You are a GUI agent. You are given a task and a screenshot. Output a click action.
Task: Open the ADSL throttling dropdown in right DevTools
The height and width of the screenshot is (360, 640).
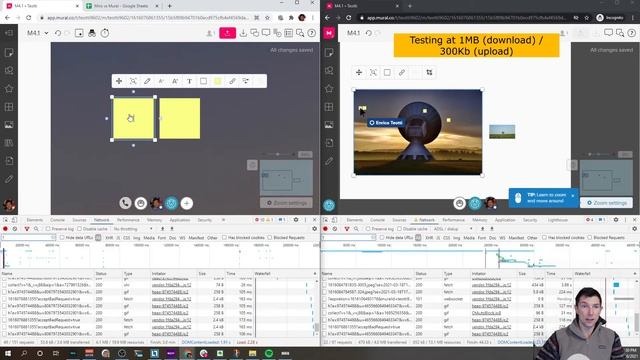[x=452, y=229]
